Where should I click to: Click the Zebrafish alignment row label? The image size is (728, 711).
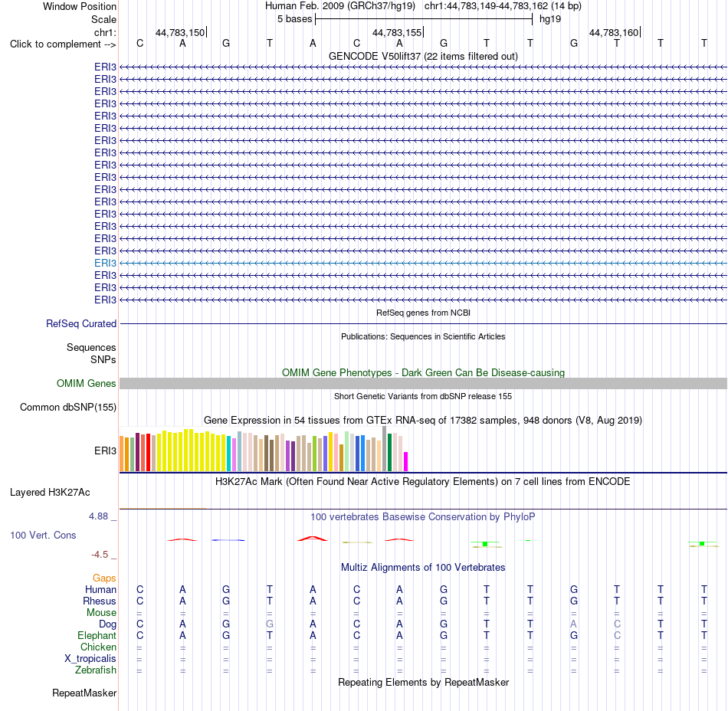point(96,670)
